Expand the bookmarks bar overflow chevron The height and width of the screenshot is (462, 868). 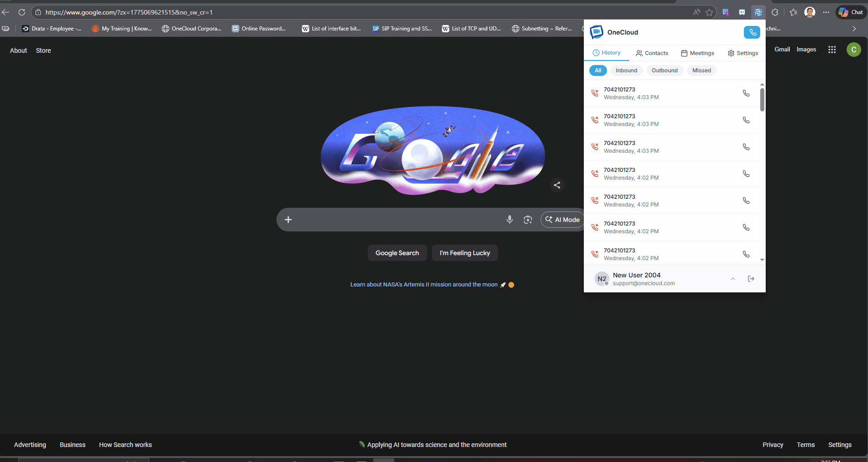coord(854,29)
